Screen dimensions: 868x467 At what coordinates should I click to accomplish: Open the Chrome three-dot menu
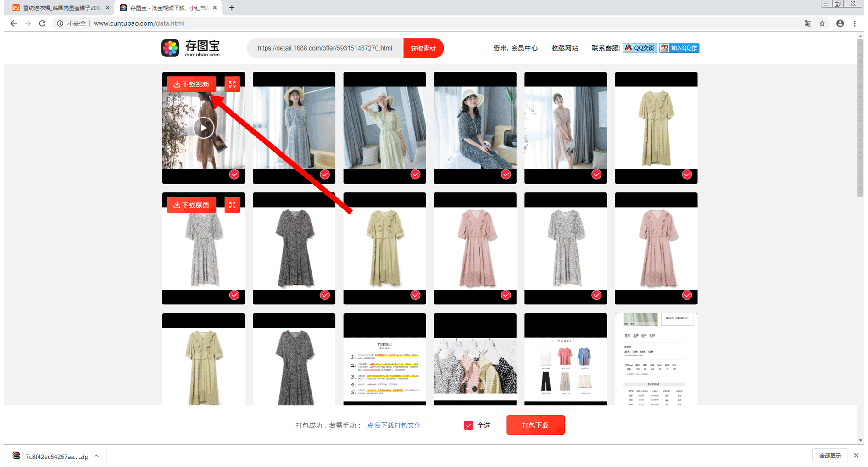pyautogui.click(x=855, y=23)
